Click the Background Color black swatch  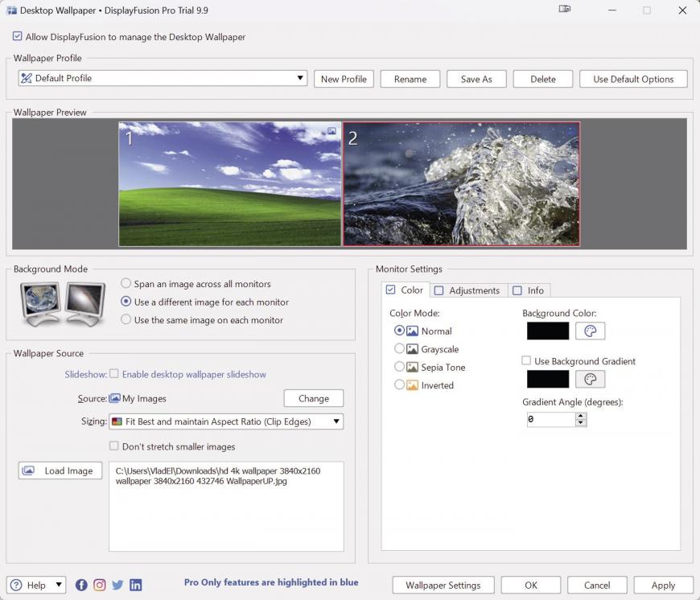point(548,331)
